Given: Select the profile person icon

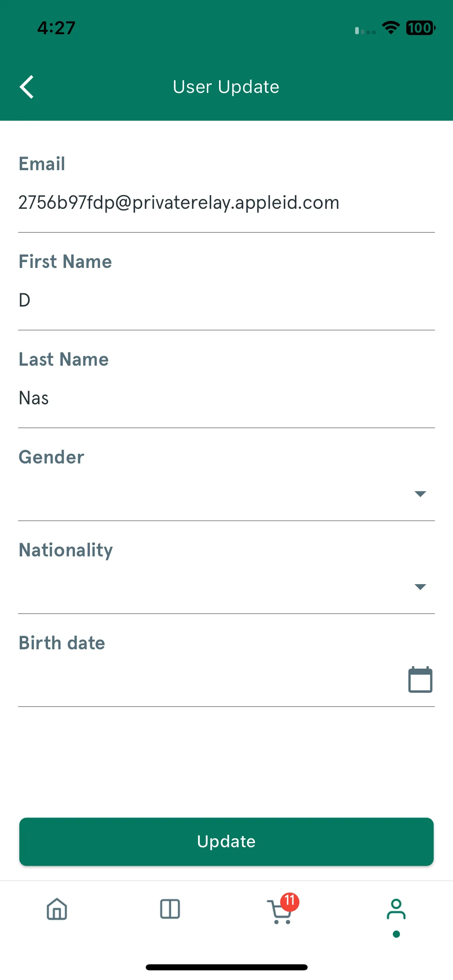Looking at the screenshot, I should pos(396,909).
